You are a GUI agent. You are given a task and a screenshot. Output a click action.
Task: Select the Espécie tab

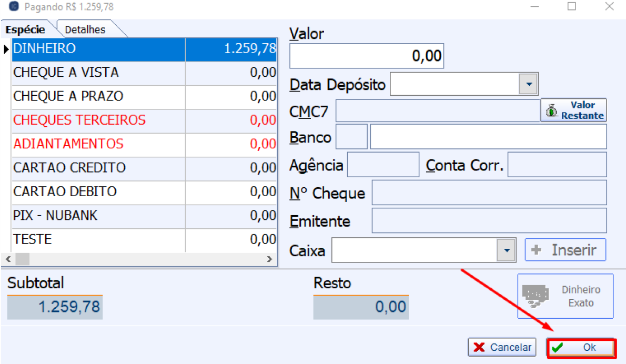click(x=26, y=30)
